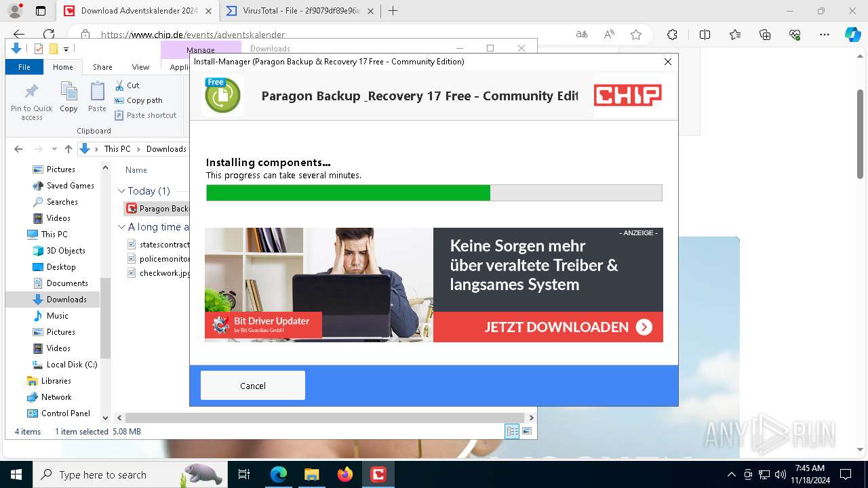The width and height of the screenshot is (868, 488).
Task: Open Windows Start menu
Action: (16, 474)
